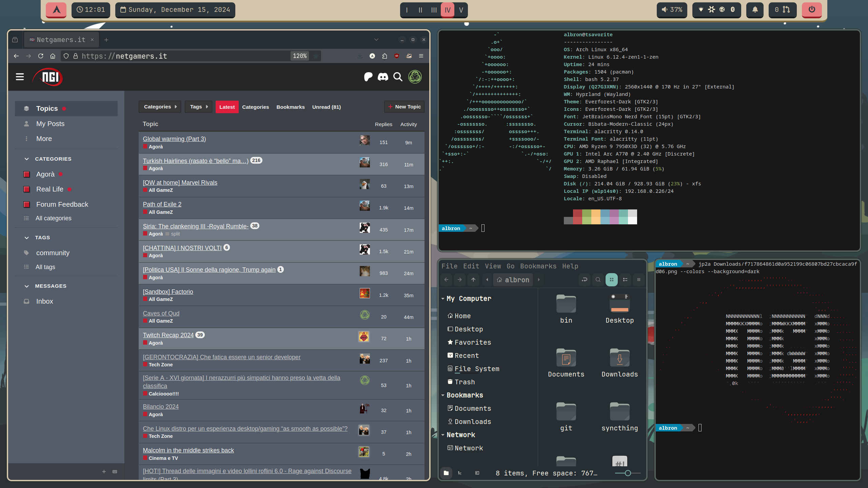Viewport: 868px width, 488px height.
Task: Go to parent folder in file manager
Action: (x=473, y=280)
